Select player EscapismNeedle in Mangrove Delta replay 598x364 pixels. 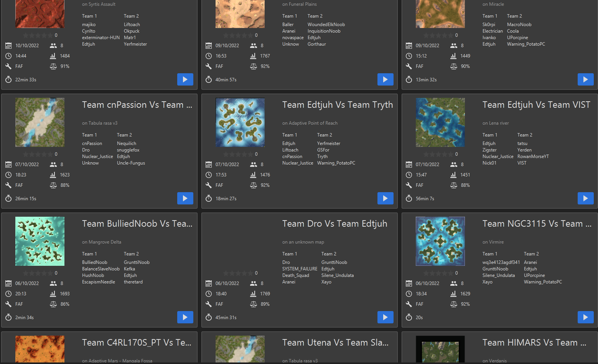[x=99, y=282]
